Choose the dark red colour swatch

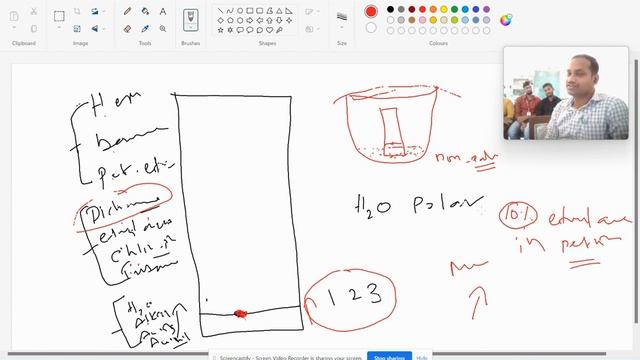[412, 9]
